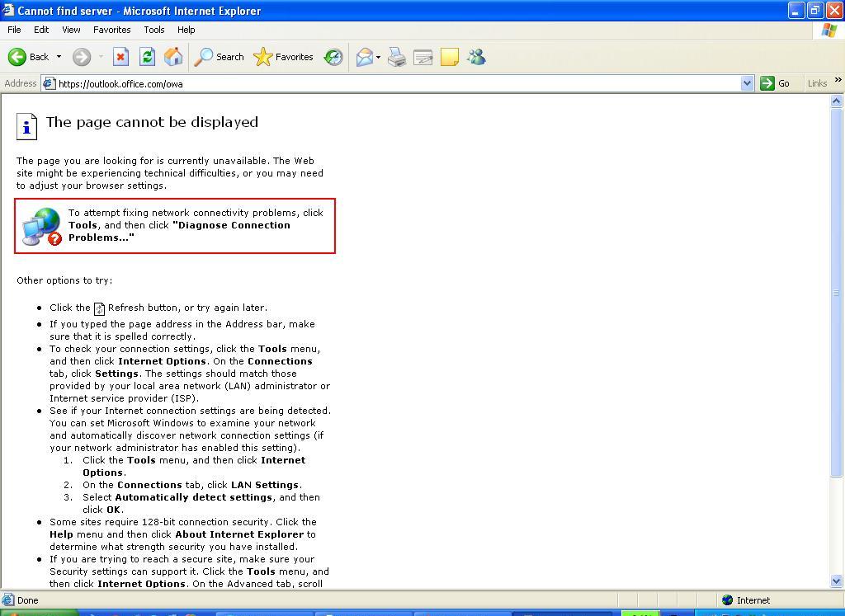Click the vertical scrollbar down arrow
This screenshot has height=616, width=845.
click(x=837, y=581)
